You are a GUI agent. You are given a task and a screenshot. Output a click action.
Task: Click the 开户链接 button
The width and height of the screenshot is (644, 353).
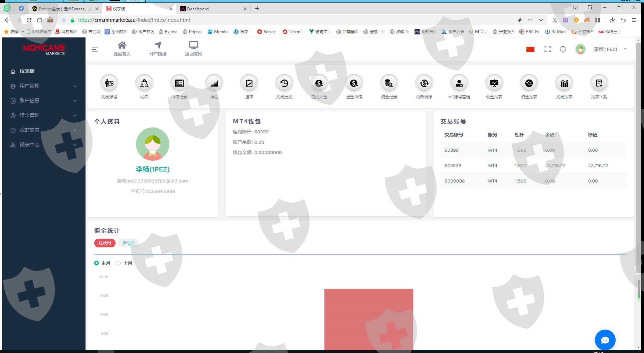coord(158,49)
